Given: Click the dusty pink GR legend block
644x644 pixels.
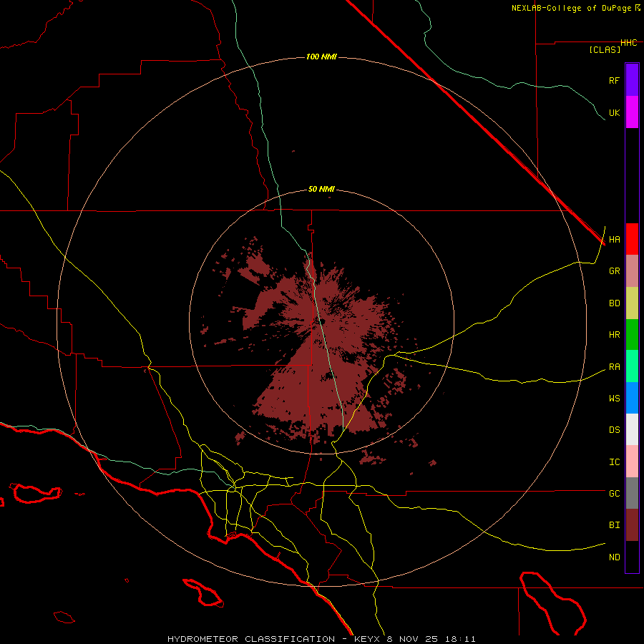Looking at the screenshot, I should (x=632, y=271).
